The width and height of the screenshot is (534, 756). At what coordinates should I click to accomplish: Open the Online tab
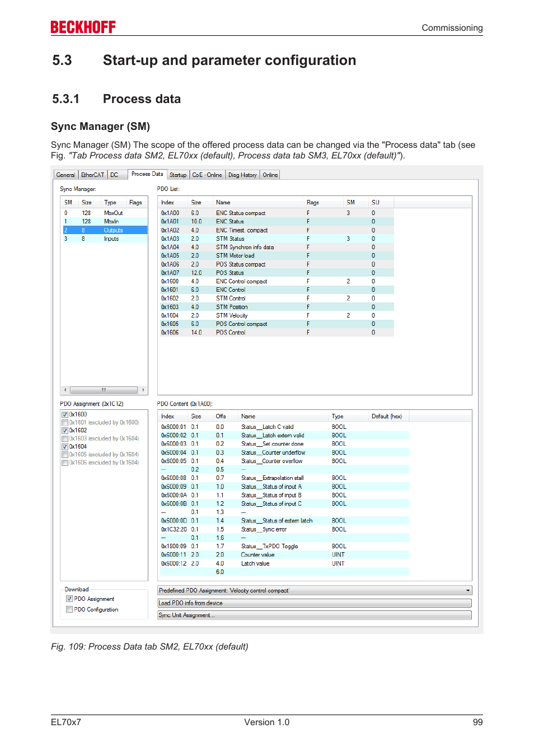270,175
